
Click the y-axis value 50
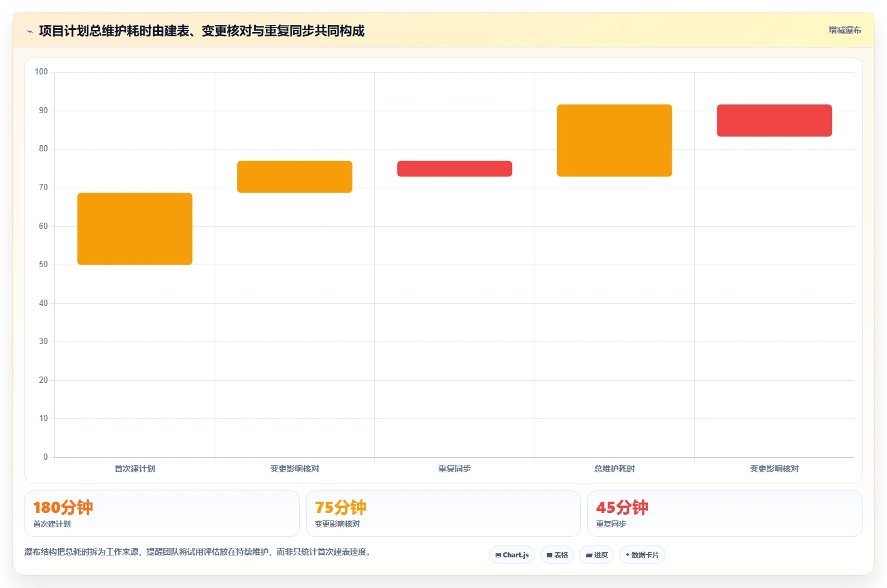coord(43,265)
